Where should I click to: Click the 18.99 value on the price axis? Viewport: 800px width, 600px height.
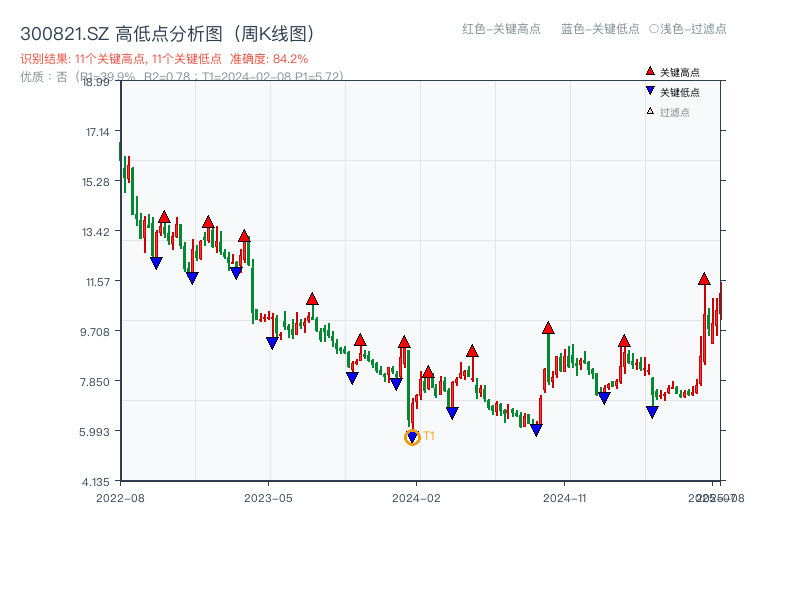[x=97, y=85]
